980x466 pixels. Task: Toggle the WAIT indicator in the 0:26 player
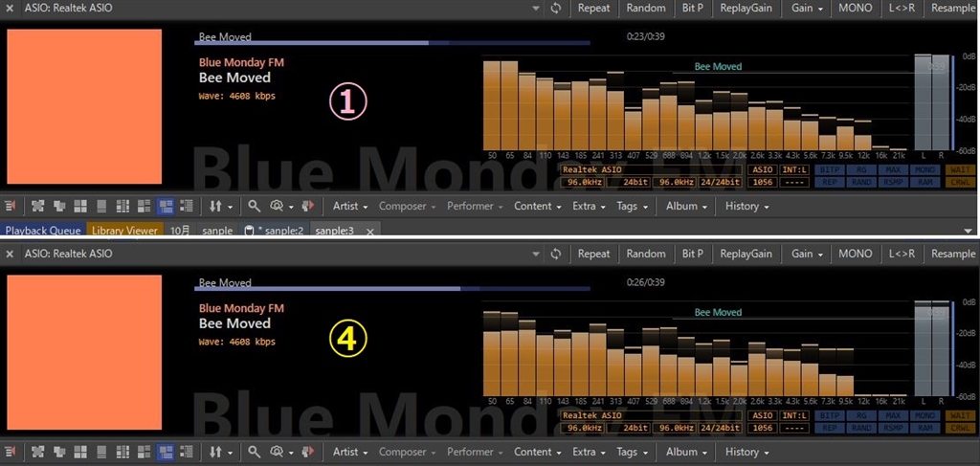(959, 415)
